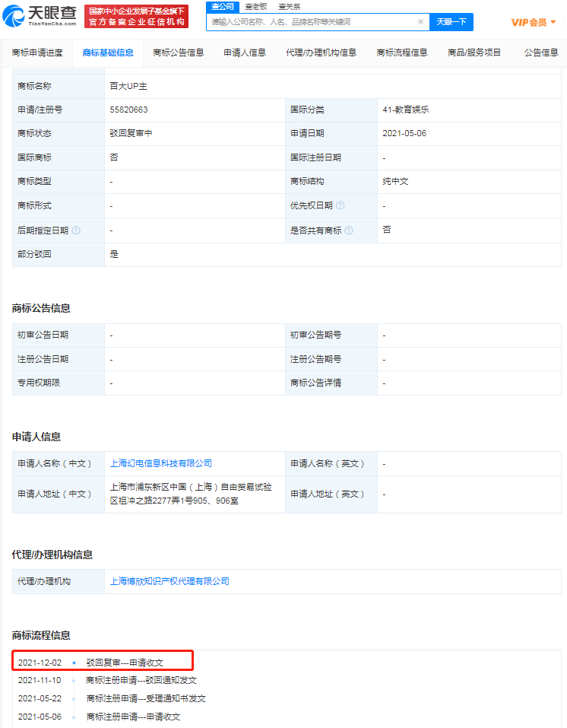Open 上海幻电信息科技有限公司 company link
Image resolution: width=567 pixels, height=728 pixels.
tap(160, 463)
